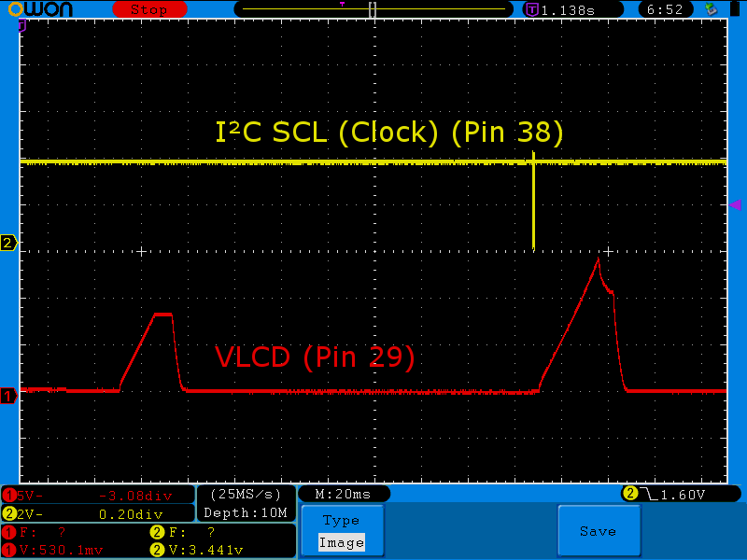Screen dimensions: 747x560
Task: Click the trigger time 1.138s readout
Action: 568,10
